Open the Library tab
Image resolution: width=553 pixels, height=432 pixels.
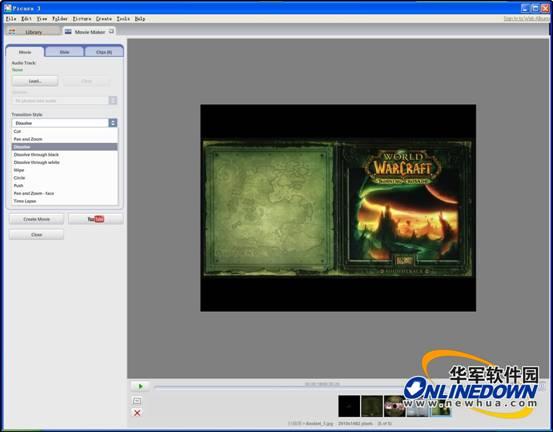[34, 31]
